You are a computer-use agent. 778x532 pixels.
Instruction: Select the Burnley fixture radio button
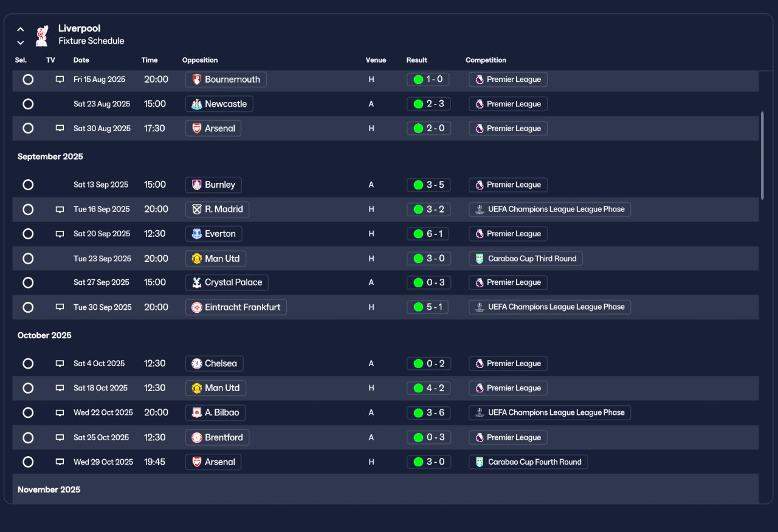pos(28,185)
